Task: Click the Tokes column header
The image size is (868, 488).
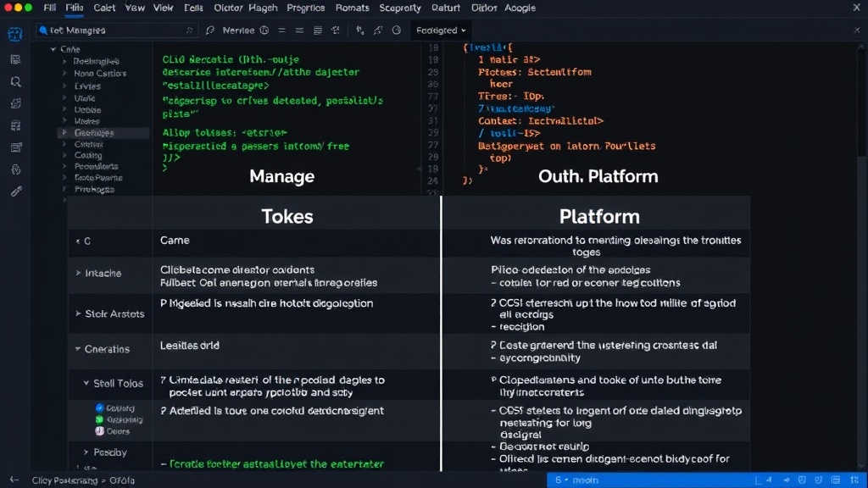Action: pyautogui.click(x=287, y=216)
